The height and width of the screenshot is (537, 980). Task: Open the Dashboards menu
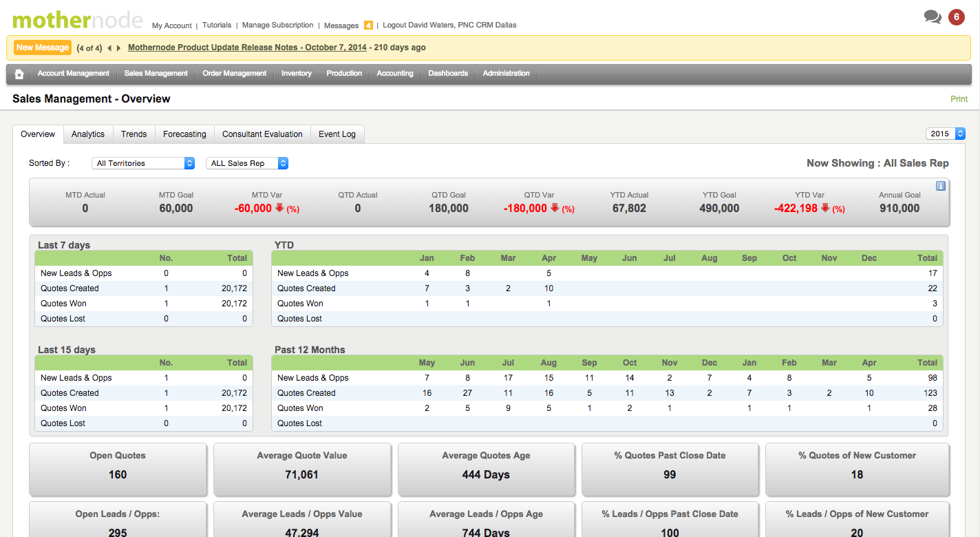pos(448,73)
